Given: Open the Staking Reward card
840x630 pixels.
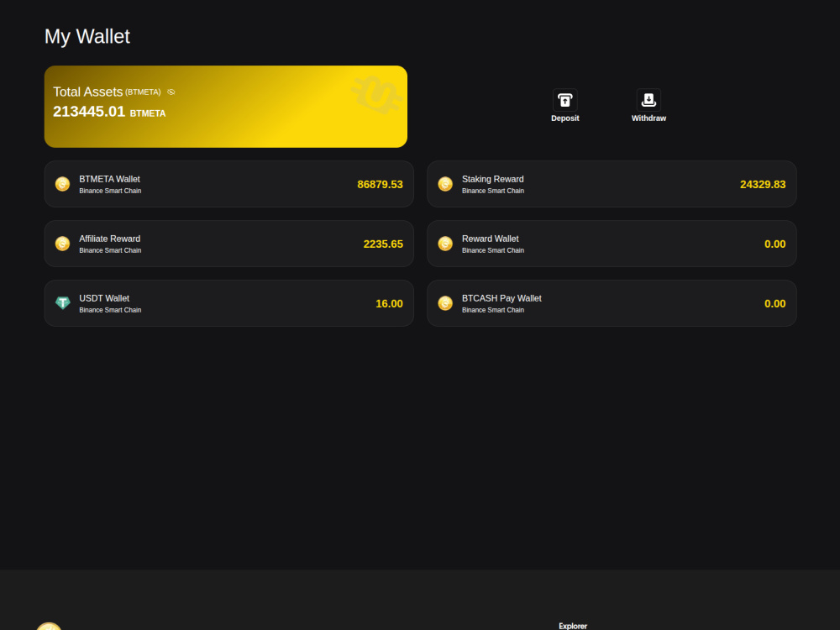Looking at the screenshot, I should coord(612,184).
